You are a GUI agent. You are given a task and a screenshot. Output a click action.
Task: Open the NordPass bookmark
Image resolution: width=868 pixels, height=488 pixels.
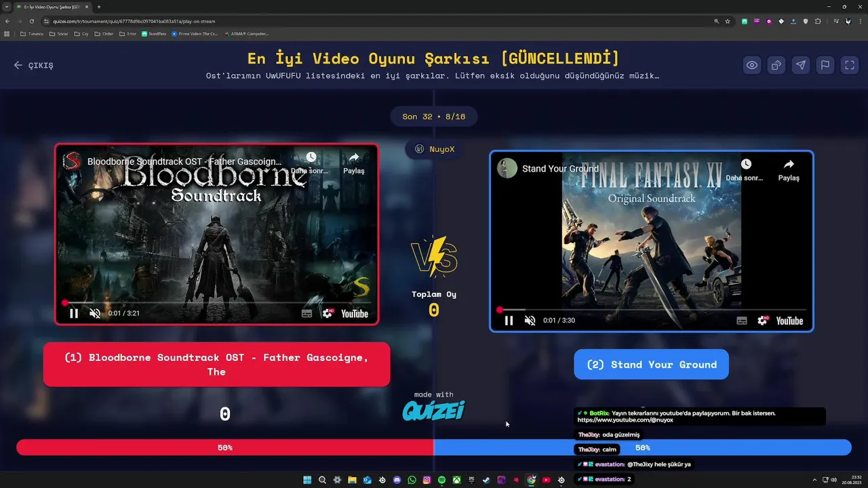point(154,33)
